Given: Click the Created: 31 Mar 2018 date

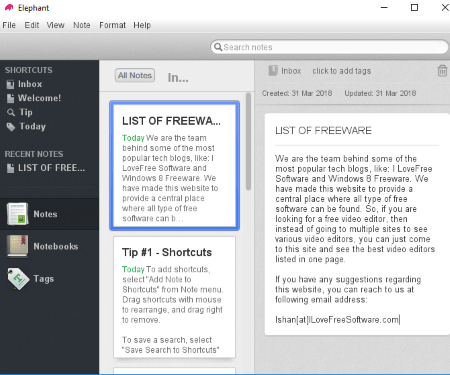Looking at the screenshot, I should click(x=297, y=93).
